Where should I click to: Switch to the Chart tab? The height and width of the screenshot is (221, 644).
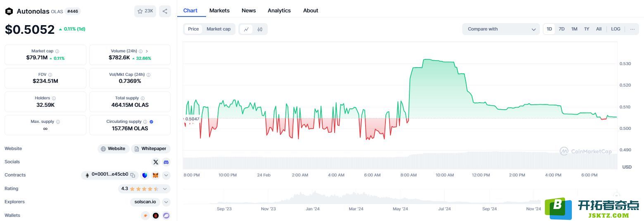click(190, 10)
